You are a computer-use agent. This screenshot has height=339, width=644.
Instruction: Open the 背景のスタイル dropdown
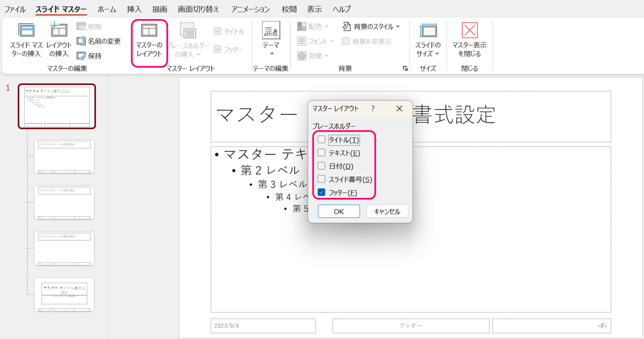point(371,27)
